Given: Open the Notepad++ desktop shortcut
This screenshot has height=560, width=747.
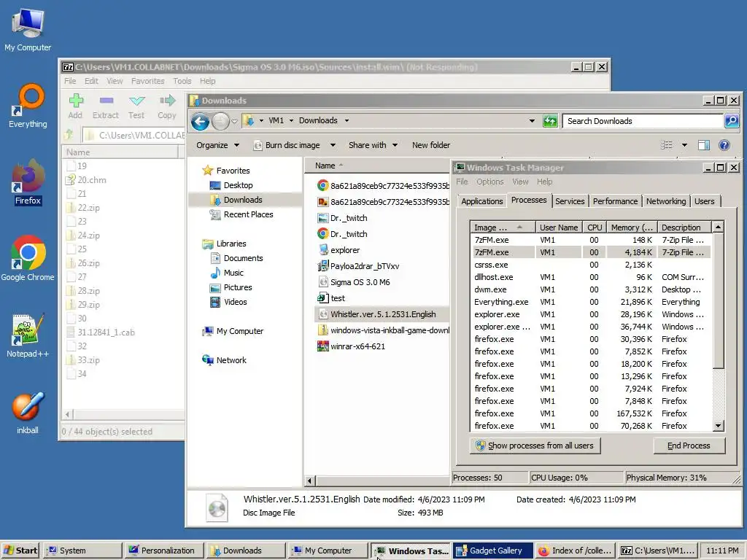Looking at the screenshot, I should (x=28, y=335).
